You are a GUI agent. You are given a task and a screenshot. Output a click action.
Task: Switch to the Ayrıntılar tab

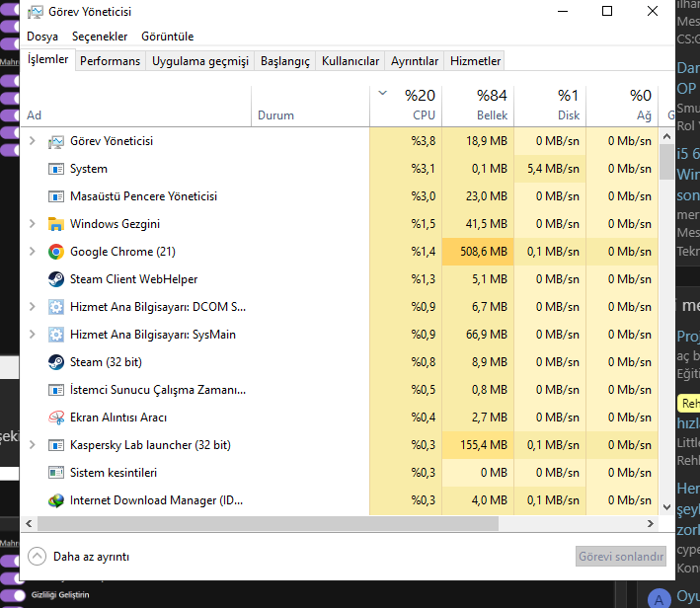pos(415,61)
